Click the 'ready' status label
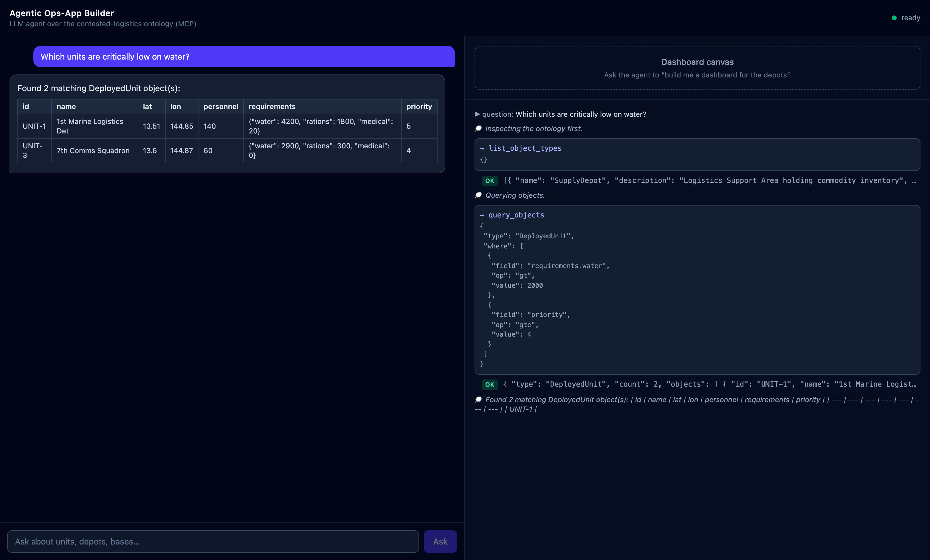This screenshot has height=560, width=930. tap(910, 18)
